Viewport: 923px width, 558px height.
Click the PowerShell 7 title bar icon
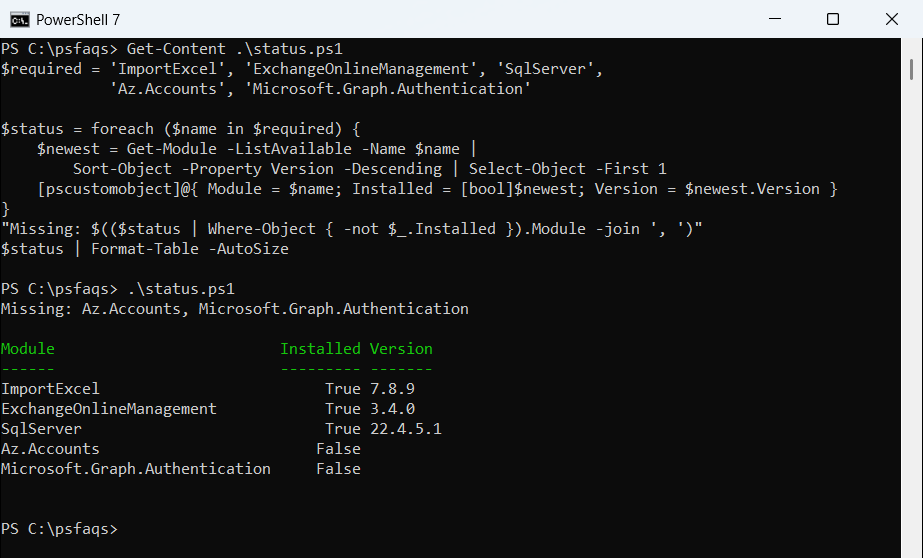[19, 19]
